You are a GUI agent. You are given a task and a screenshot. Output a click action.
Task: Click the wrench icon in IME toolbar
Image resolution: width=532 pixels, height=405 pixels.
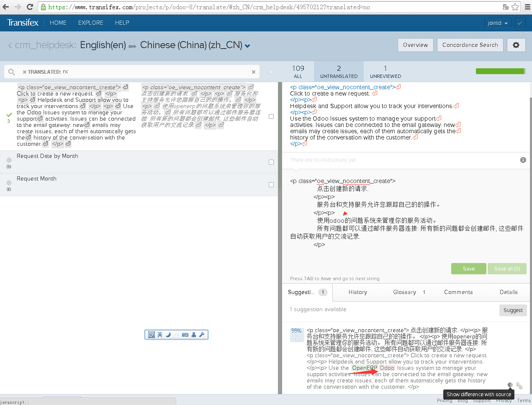[x=202, y=335]
